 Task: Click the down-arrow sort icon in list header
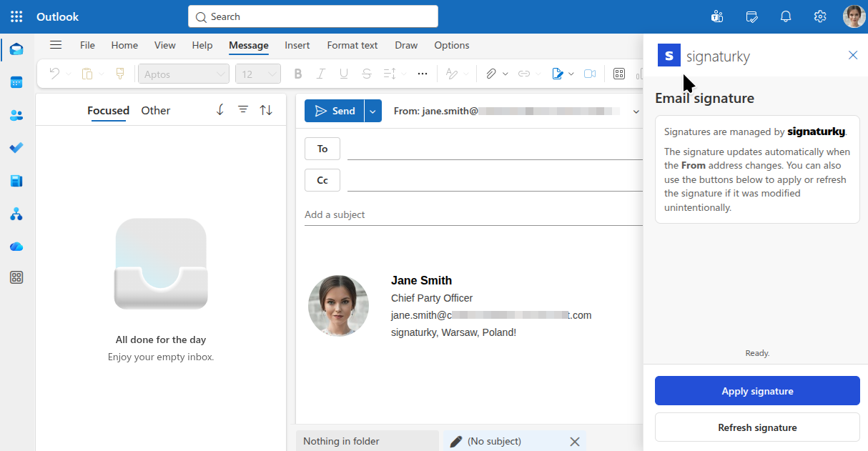[220, 109]
